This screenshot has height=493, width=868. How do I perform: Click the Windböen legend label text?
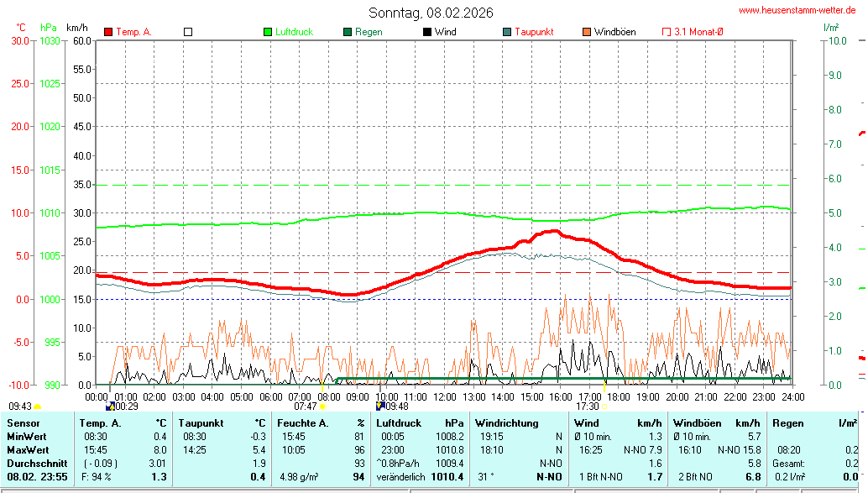click(614, 32)
